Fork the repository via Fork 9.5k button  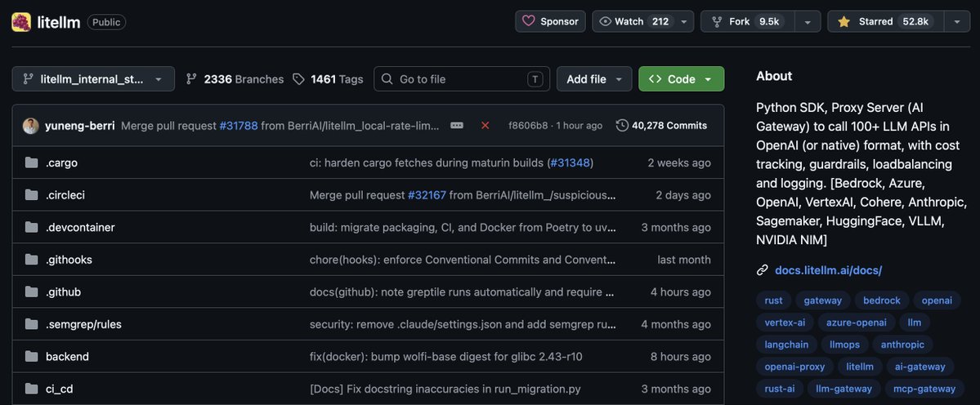(x=748, y=21)
